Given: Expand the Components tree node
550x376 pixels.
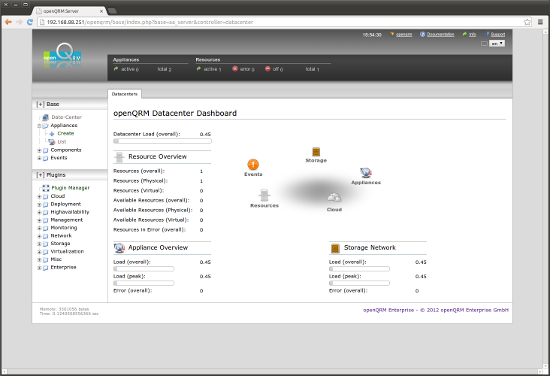Looking at the screenshot, I should click(39, 150).
